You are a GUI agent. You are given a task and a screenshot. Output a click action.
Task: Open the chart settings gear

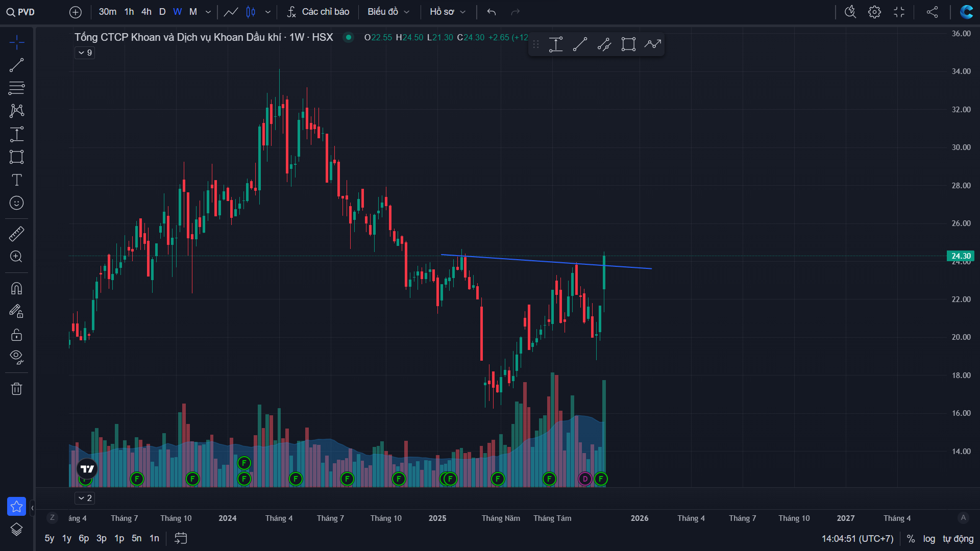pyautogui.click(x=874, y=12)
